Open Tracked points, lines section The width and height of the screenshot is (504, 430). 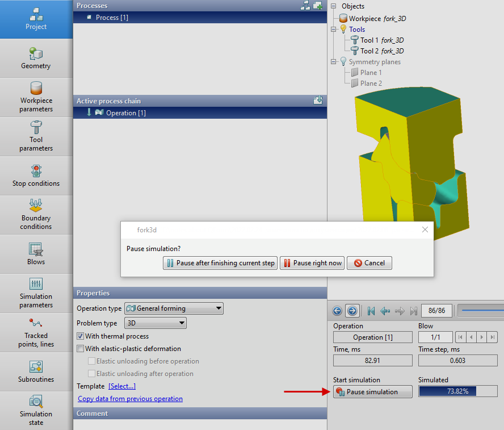36,332
